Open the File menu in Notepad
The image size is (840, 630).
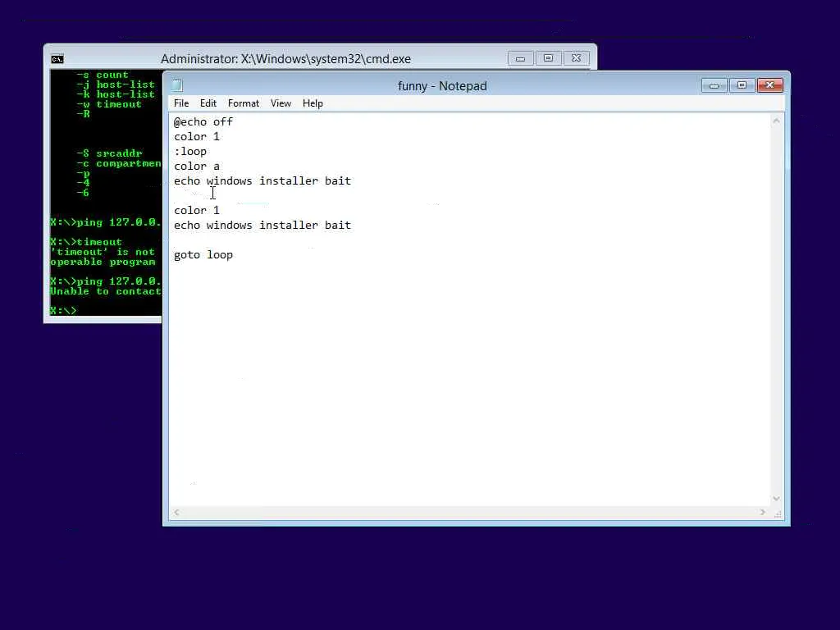181,103
